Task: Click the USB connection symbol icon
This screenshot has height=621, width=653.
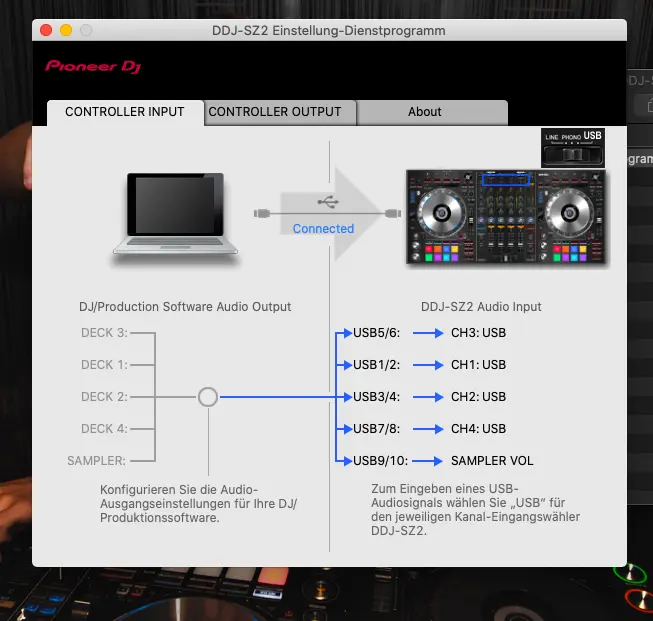Action: click(x=328, y=202)
